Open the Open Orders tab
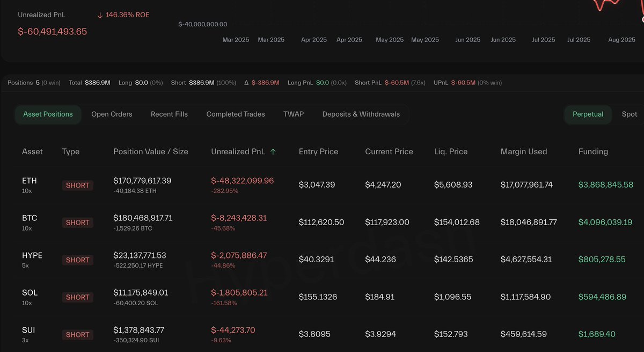Viewport: 644px width, 352px height. tap(111, 114)
